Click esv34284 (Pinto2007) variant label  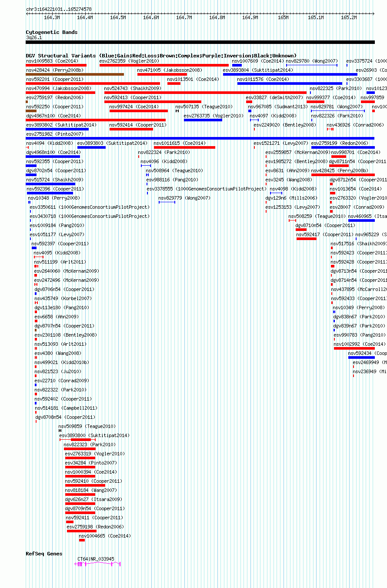pos(91,463)
